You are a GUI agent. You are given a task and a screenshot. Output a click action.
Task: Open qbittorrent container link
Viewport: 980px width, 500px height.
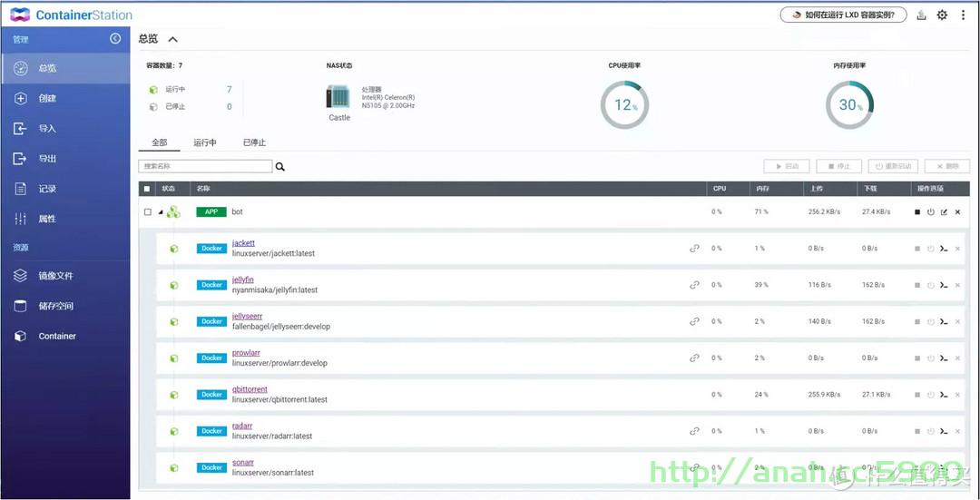click(x=250, y=389)
